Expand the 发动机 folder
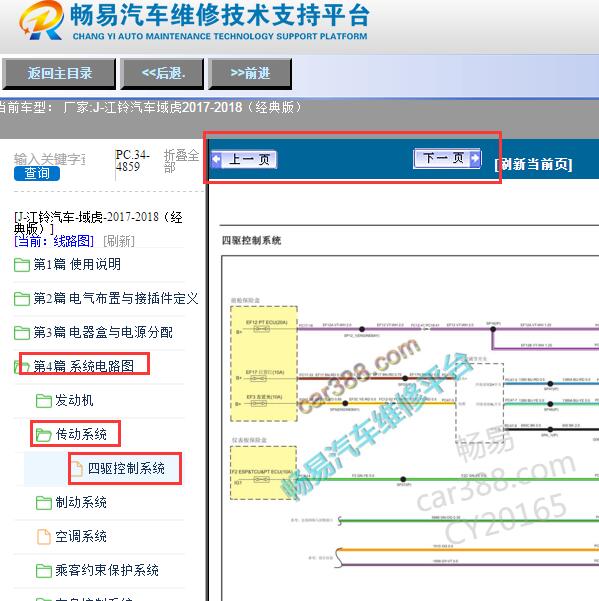 pyautogui.click(x=74, y=400)
